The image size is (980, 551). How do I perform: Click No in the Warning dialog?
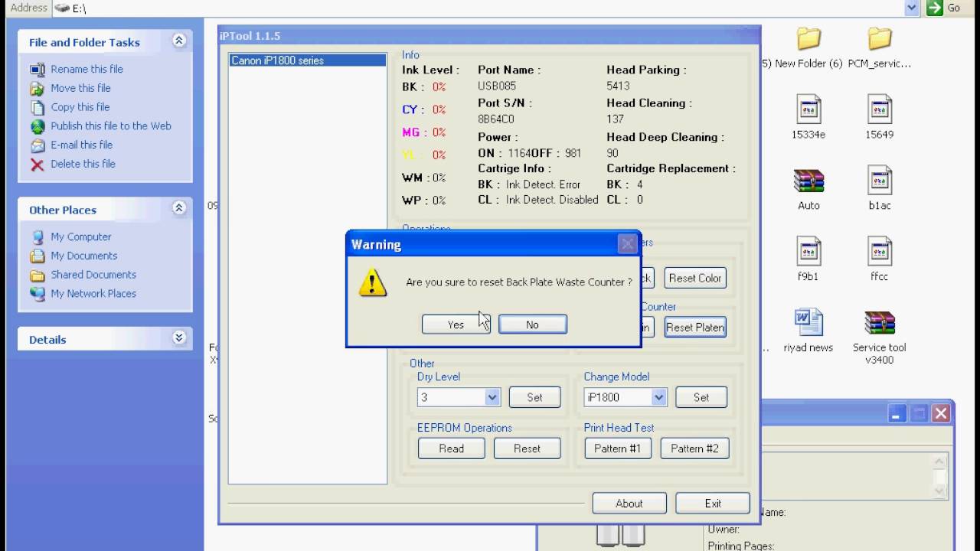pos(533,324)
